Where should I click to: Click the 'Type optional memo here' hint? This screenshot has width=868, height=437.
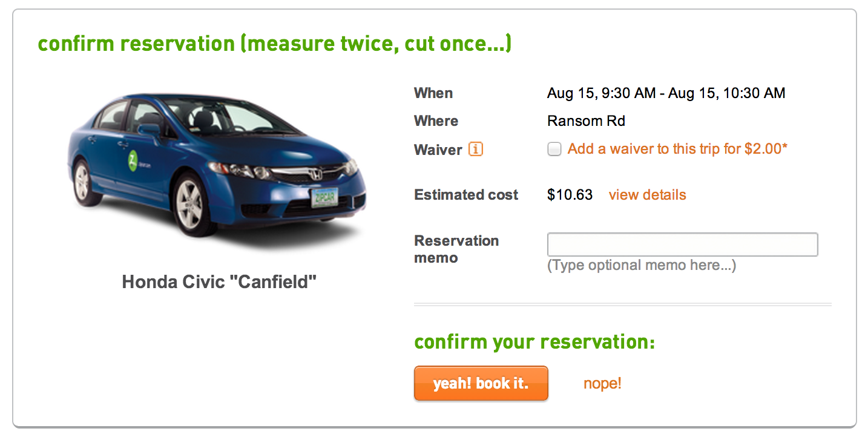tap(642, 265)
